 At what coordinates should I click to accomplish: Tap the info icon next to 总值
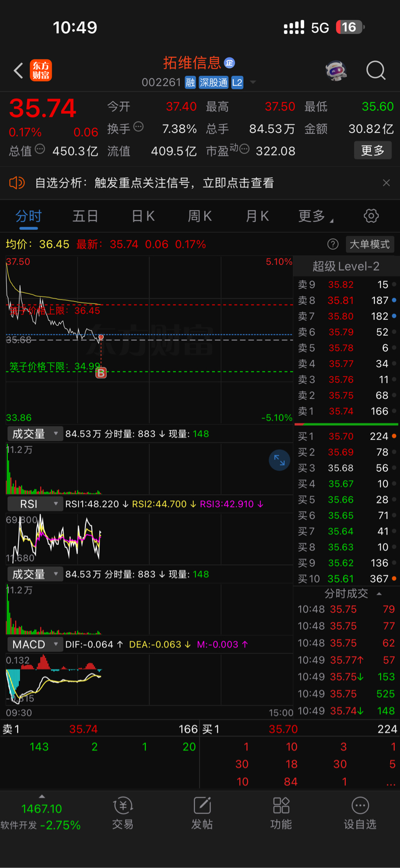pos(40,150)
